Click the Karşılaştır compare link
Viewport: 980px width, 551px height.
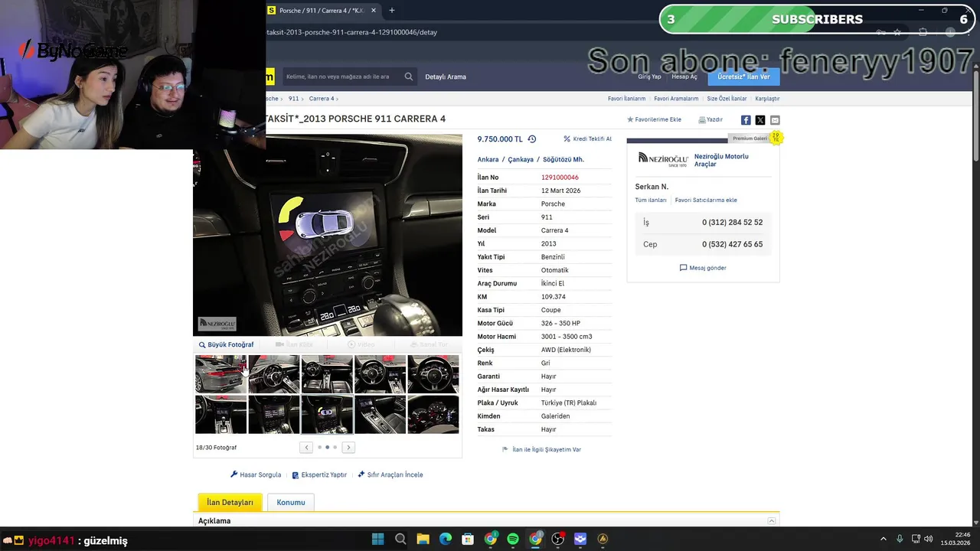coord(767,99)
